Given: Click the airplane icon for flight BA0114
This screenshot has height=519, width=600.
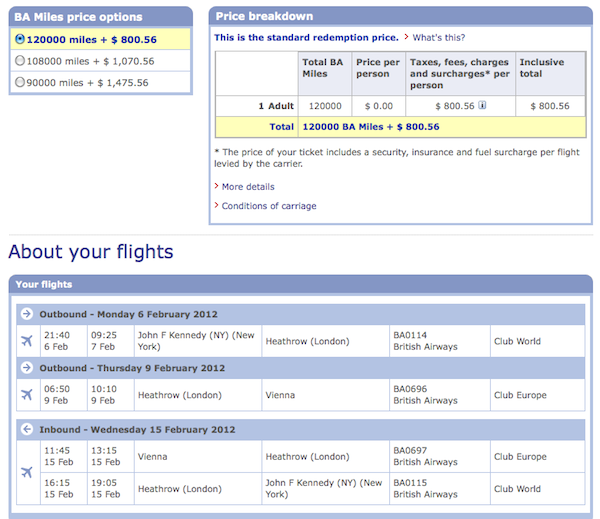Looking at the screenshot, I should point(27,341).
